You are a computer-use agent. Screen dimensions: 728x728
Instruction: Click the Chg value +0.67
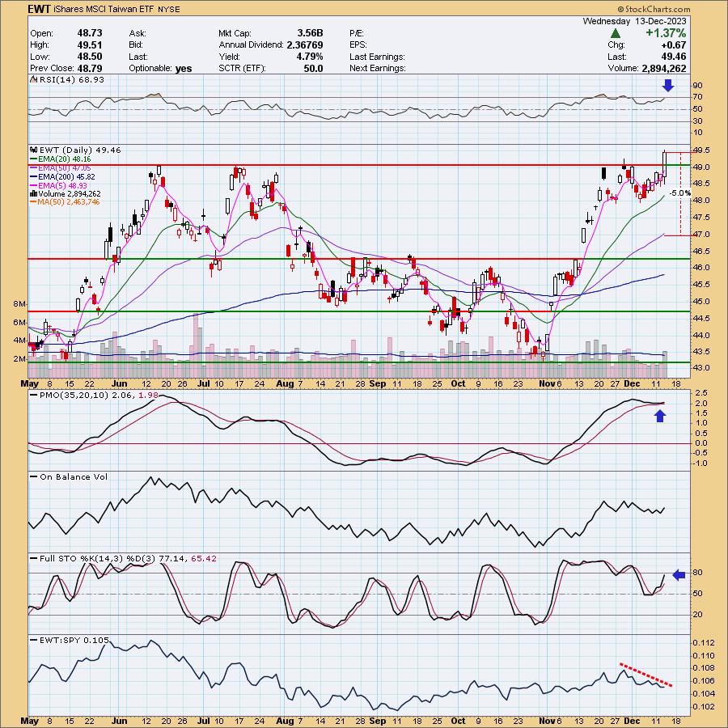674,45
